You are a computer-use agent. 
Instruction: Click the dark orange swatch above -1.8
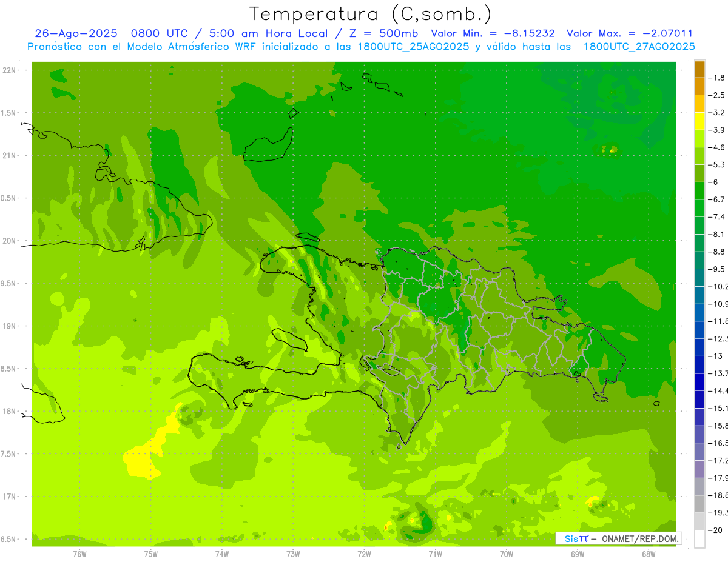tap(699, 70)
